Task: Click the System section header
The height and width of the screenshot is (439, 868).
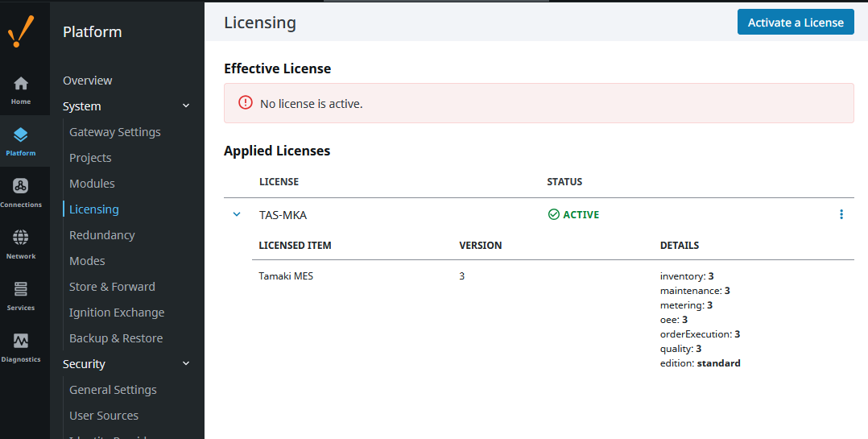Action: pyautogui.click(x=82, y=106)
